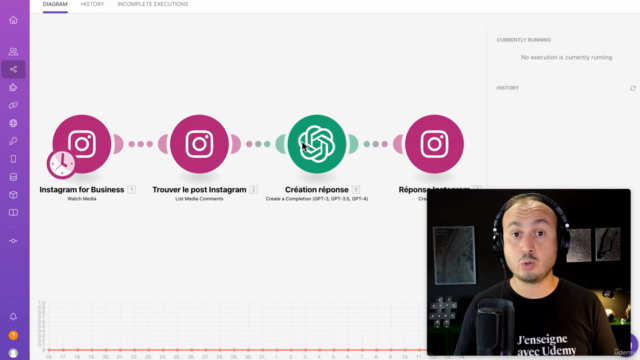The height and width of the screenshot is (360, 640).
Task: Click the dotted connector between modules 3 and 4
Action: click(x=376, y=144)
